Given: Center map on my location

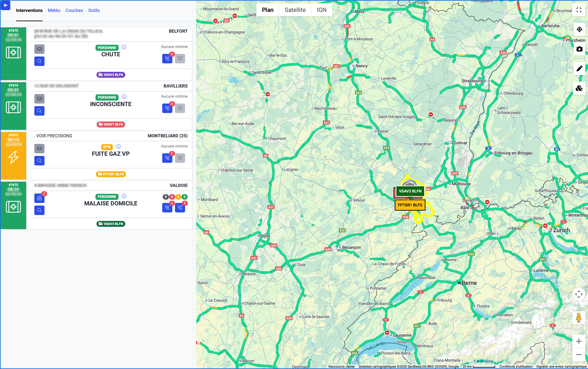Looking at the screenshot, I should (x=579, y=30).
